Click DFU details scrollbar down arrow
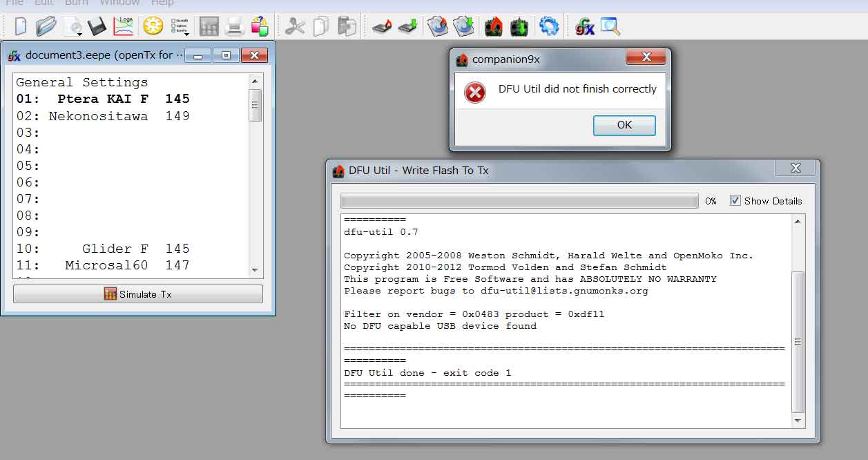This screenshot has height=460, width=868. click(798, 421)
